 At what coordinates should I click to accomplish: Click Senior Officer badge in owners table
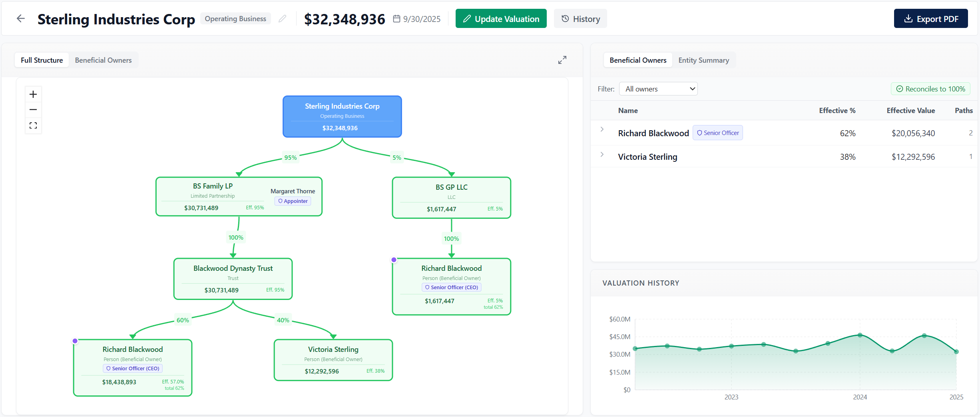click(717, 133)
